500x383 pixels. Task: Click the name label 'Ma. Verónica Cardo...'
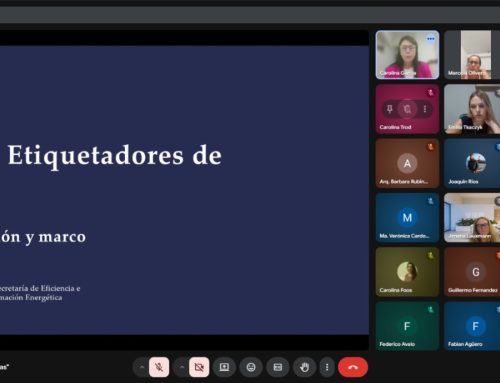[x=404, y=236]
